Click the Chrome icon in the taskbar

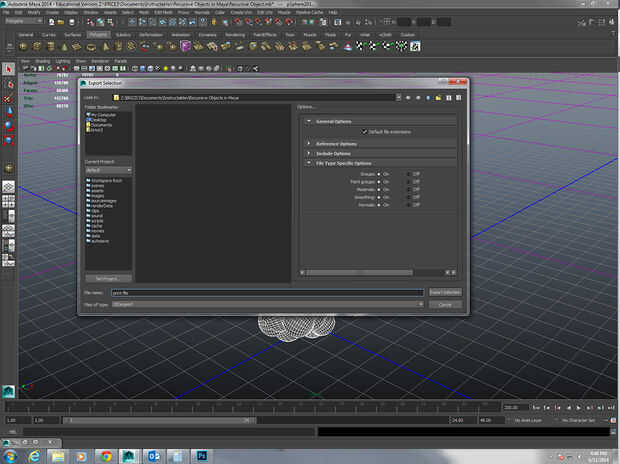point(106,455)
